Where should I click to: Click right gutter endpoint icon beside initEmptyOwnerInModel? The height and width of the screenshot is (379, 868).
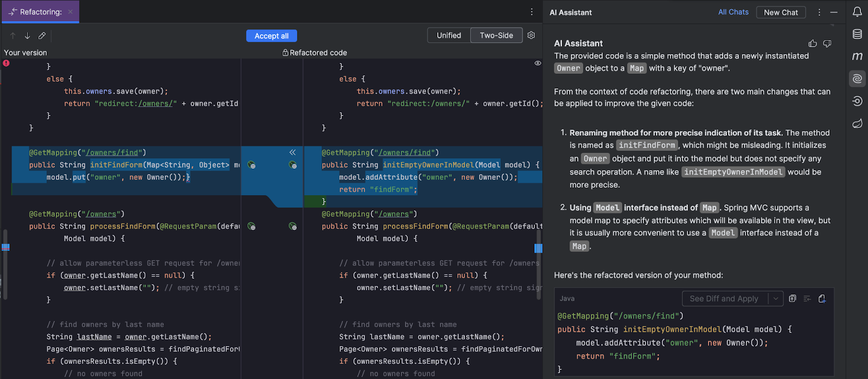[293, 165]
